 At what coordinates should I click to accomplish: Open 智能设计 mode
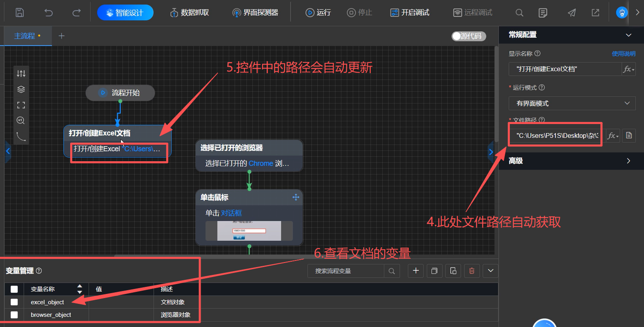pyautogui.click(x=125, y=12)
